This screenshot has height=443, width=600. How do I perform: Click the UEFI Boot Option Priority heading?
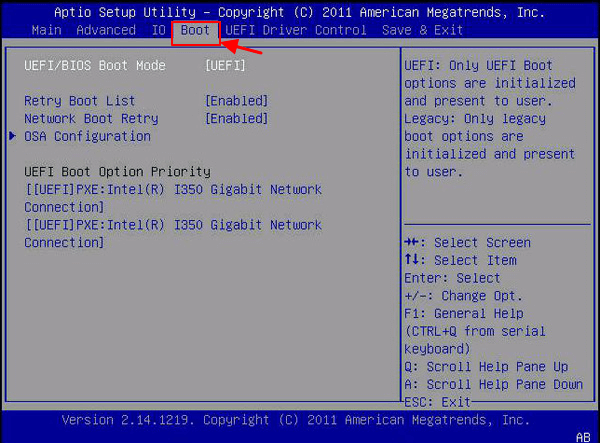[117, 172]
